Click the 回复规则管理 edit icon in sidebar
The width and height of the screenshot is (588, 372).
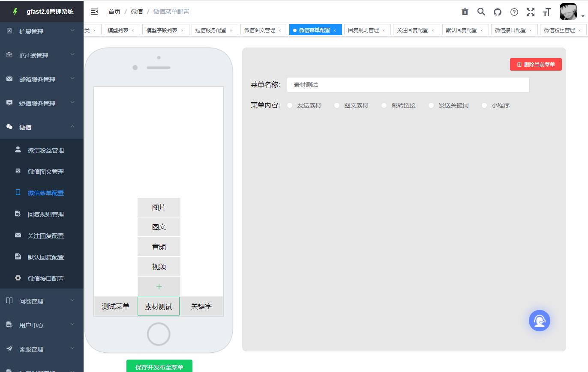(x=18, y=214)
